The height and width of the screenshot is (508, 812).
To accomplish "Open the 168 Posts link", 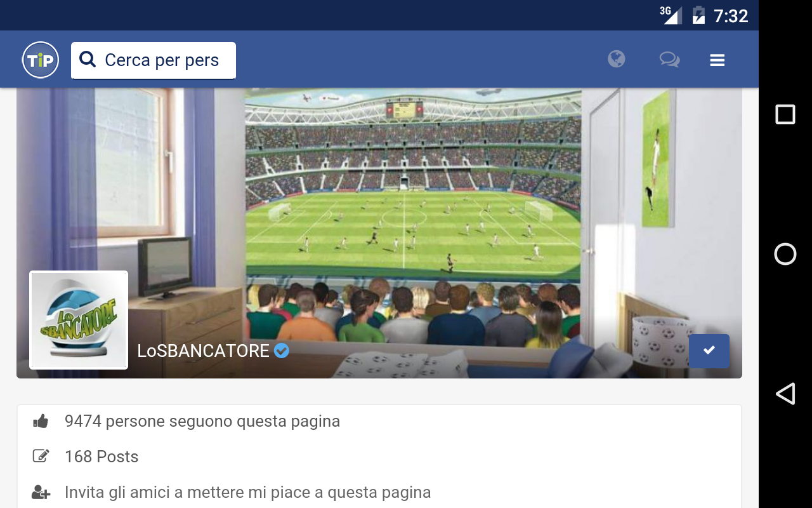I will [101, 457].
